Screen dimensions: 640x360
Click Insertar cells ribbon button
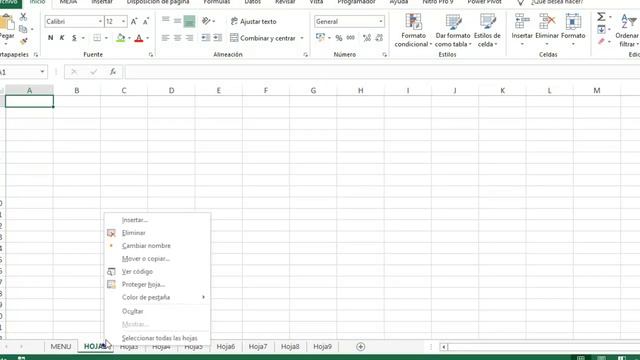522,30
